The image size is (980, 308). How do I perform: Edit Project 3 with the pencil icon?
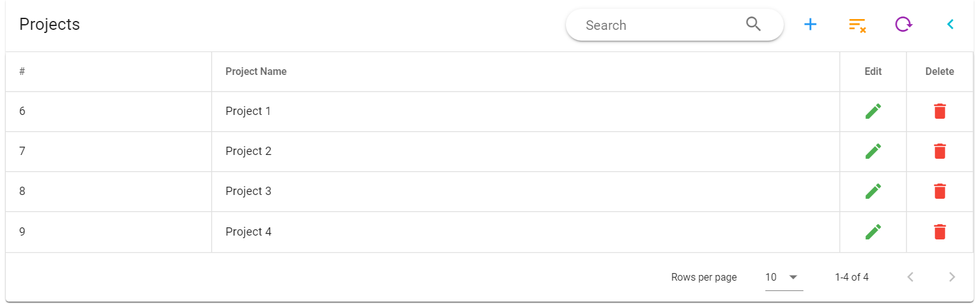(873, 191)
